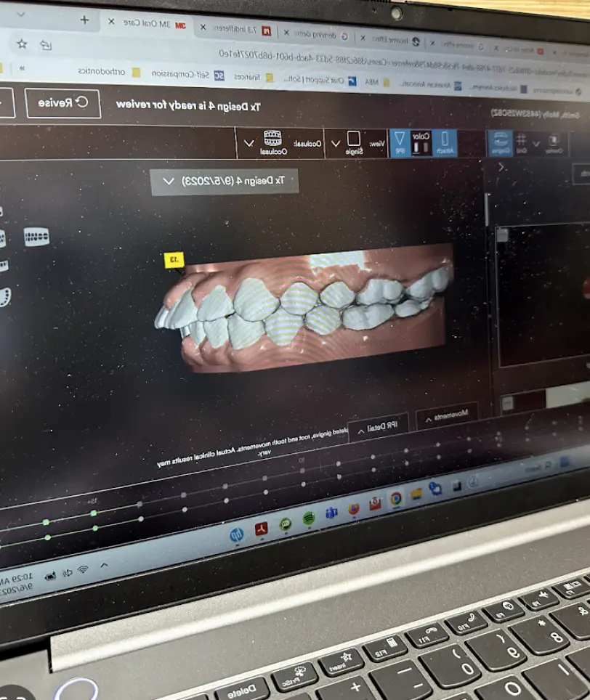This screenshot has height=700, width=590.
Task: Open Adobe Acrobat from taskbar
Action: coord(261,529)
